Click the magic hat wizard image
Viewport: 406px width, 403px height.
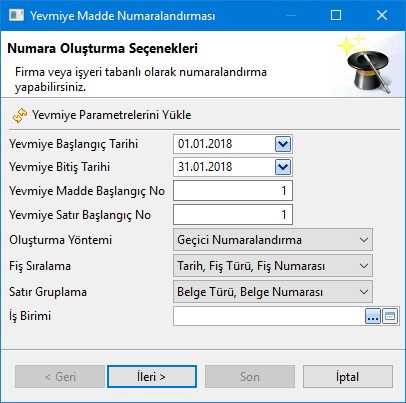click(366, 63)
